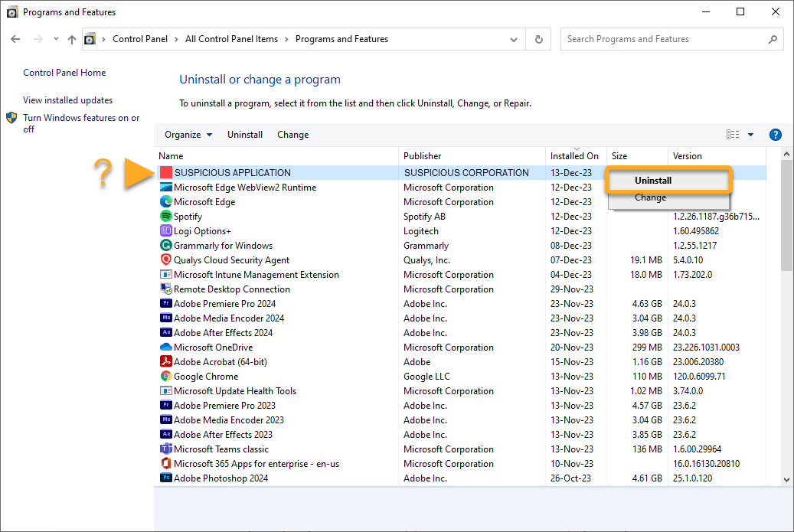The image size is (794, 532).
Task: Click the Google Chrome icon in list
Action: click(166, 377)
